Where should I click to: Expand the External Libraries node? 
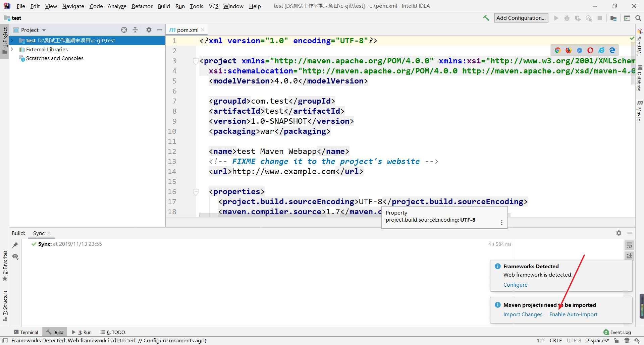[x=12, y=49]
